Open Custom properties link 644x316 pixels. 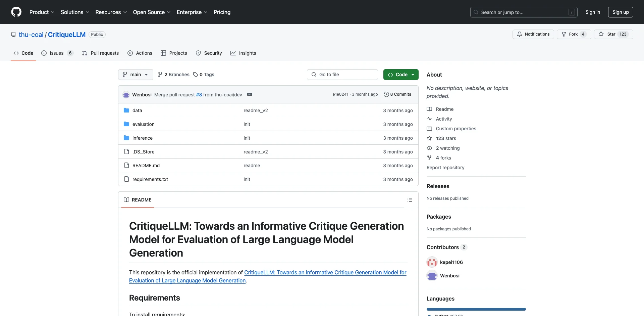451,129
